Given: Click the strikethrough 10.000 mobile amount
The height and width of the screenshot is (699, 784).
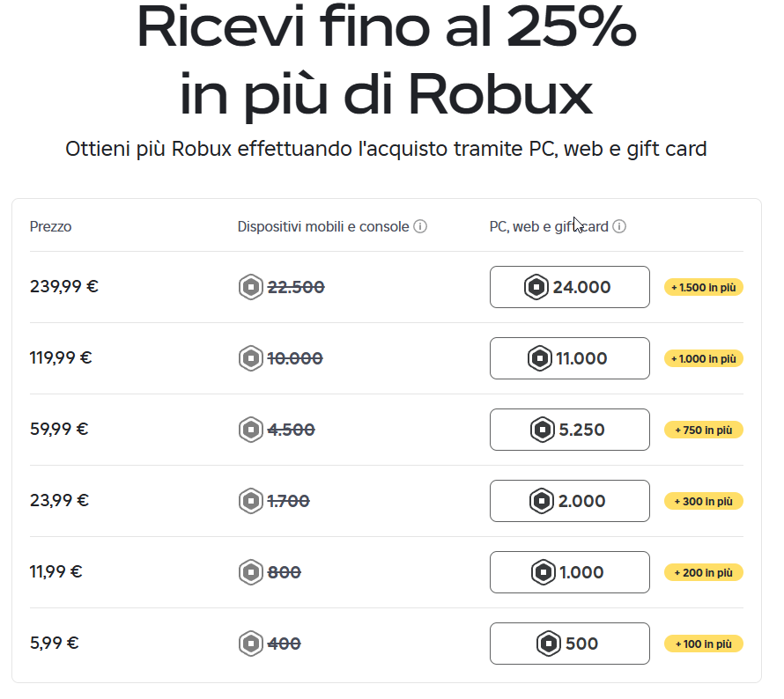Looking at the screenshot, I should pos(295,358).
